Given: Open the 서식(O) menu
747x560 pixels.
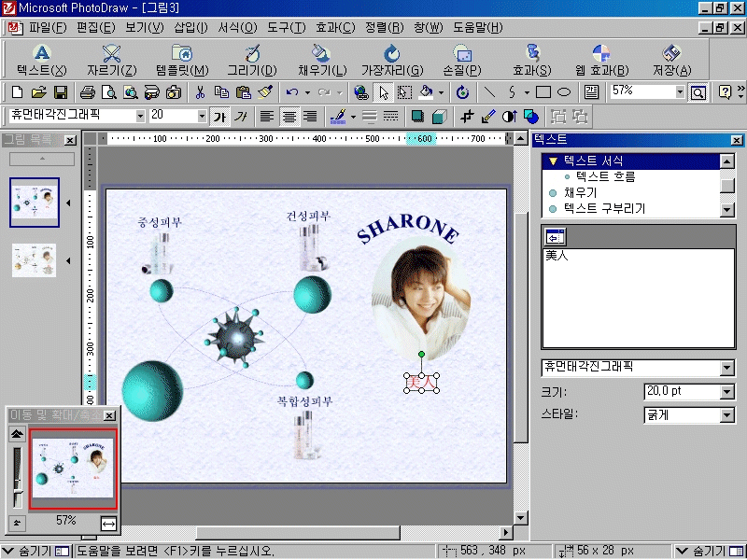Looking at the screenshot, I should coord(237,28).
